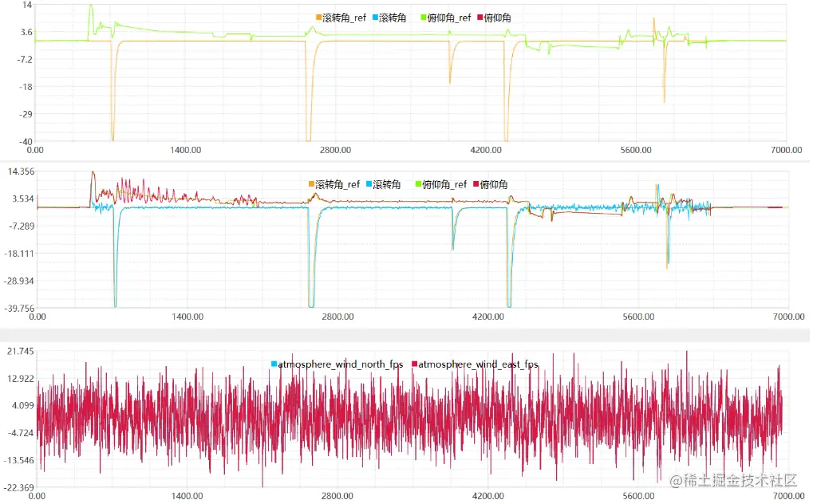813x504 pixels.
Task: Toggle atmosphere_wind_east_fps legend entry
Action: coord(475,364)
